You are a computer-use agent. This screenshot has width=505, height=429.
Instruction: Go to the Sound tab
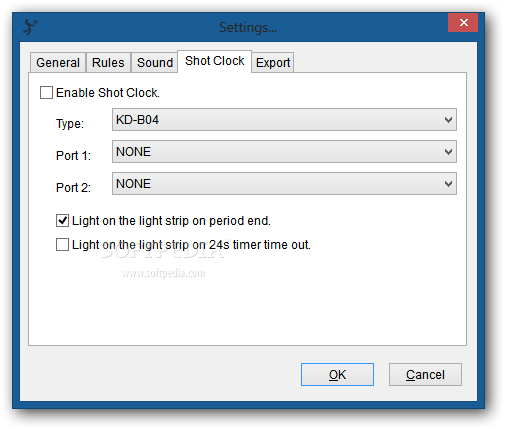point(155,63)
